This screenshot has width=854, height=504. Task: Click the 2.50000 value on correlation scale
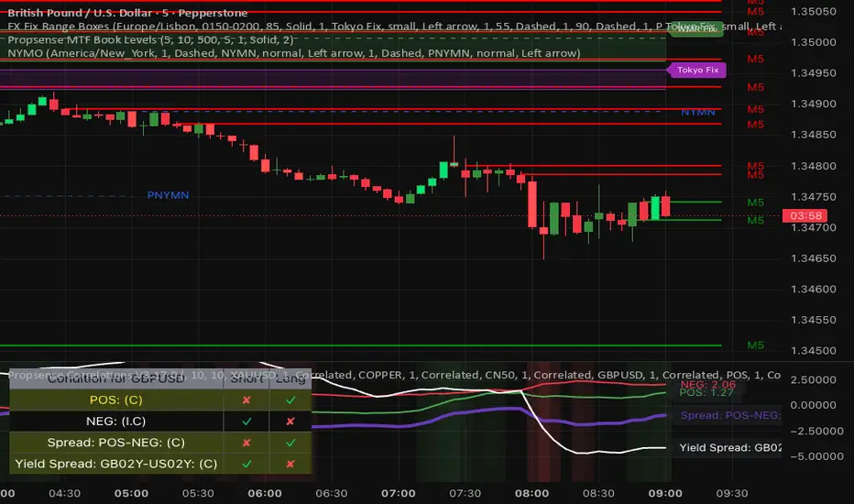click(x=813, y=379)
